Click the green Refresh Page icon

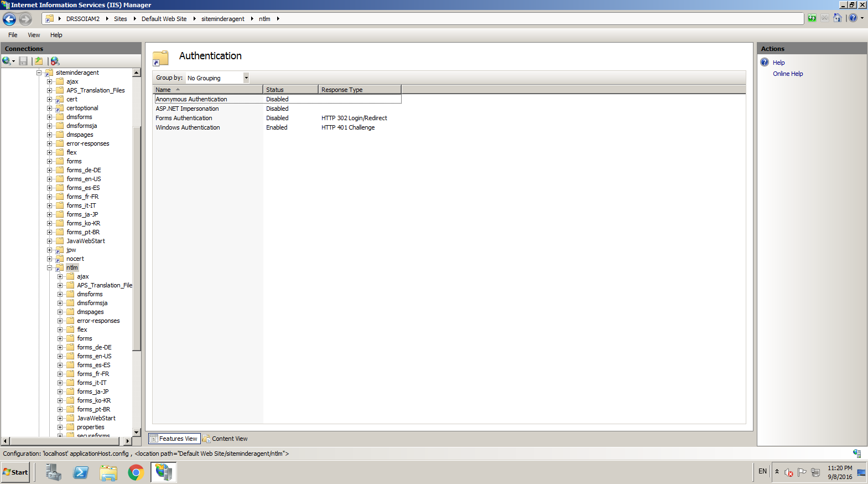(812, 18)
